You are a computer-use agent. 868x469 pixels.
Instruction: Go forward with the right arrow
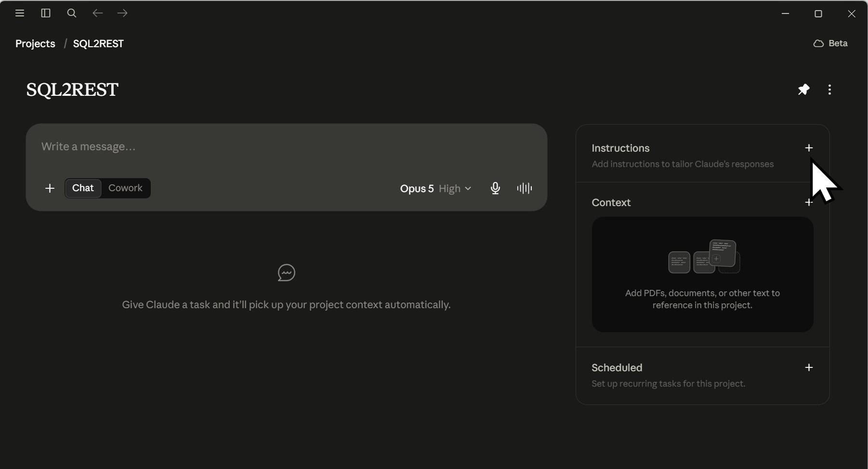pyautogui.click(x=122, y=13)
